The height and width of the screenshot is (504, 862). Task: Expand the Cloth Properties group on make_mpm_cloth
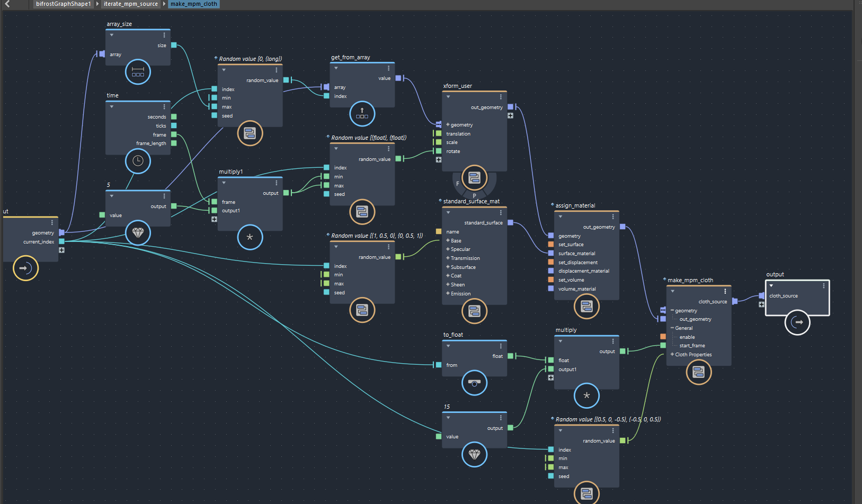point(672,354)
